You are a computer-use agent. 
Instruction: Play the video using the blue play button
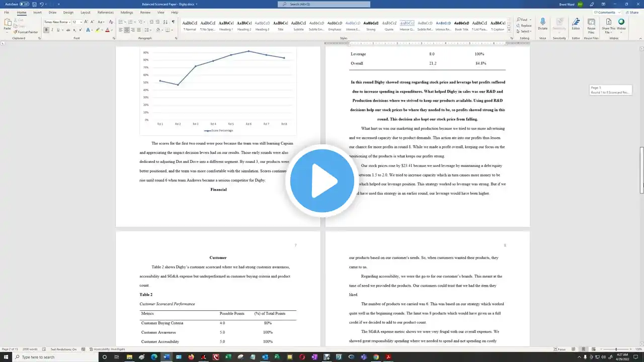[322, 181]
